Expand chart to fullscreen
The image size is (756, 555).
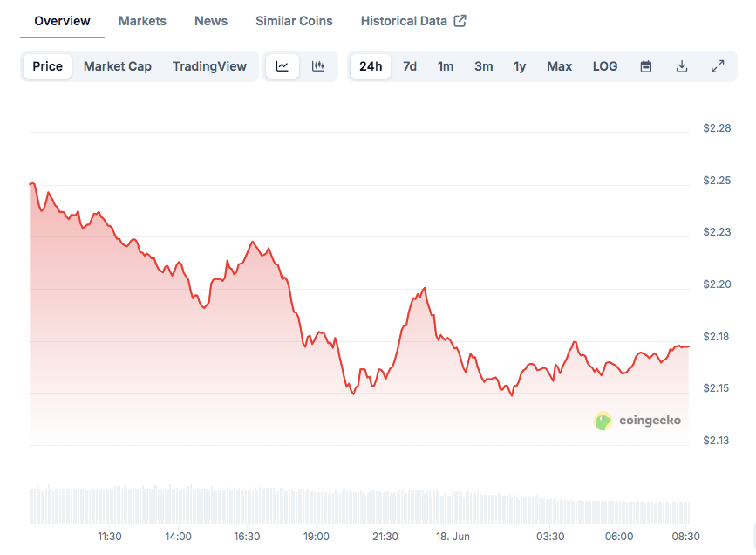click(x=718, y=66)
